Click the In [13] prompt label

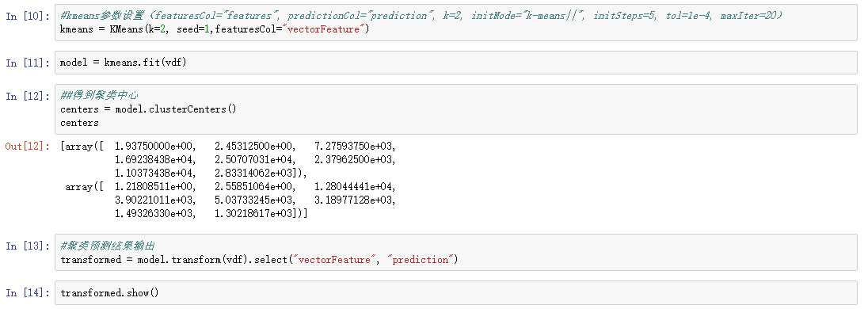pyautogui.click(x=25, y=246)
